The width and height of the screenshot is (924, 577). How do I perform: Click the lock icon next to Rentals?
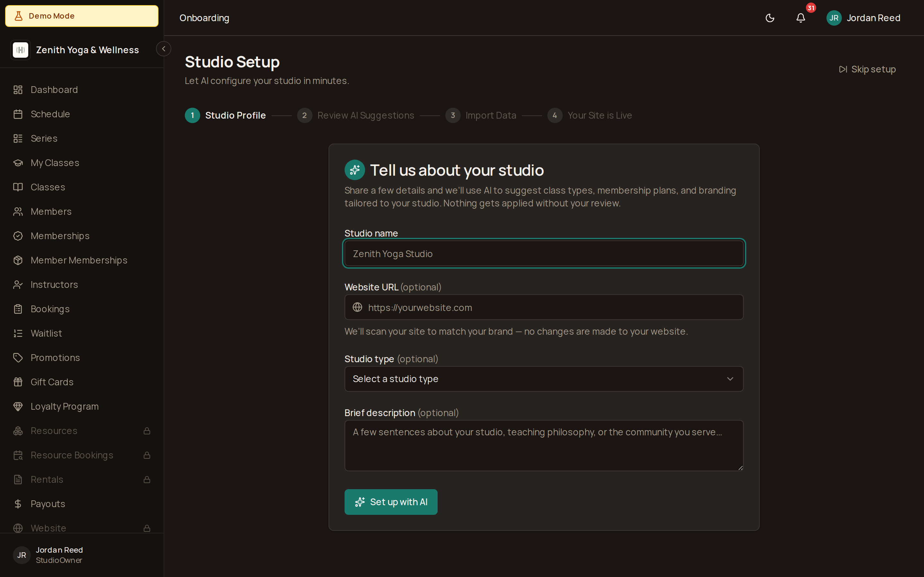point(147,480)
